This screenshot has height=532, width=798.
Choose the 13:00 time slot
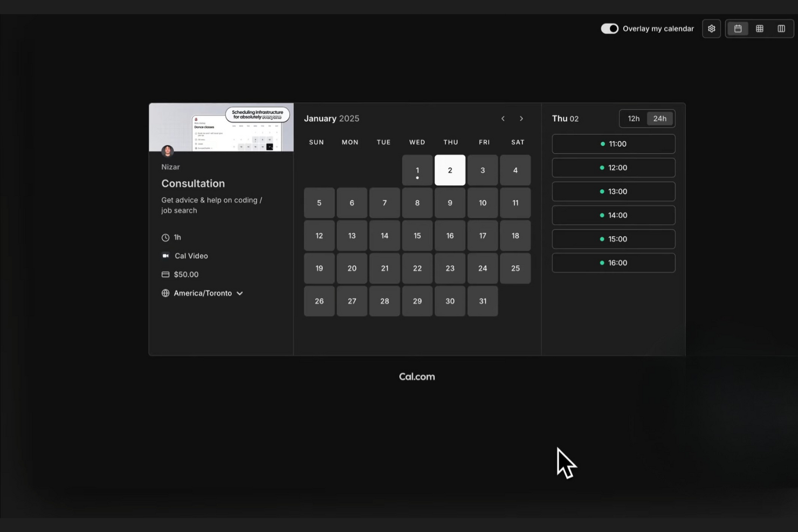click(614, 191)
